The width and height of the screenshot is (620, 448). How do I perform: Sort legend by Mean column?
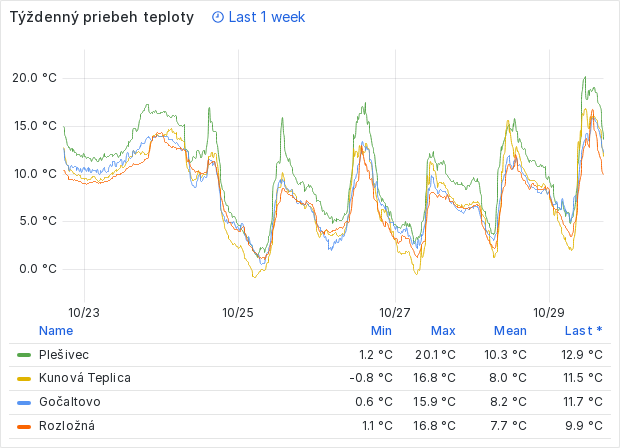510,331
